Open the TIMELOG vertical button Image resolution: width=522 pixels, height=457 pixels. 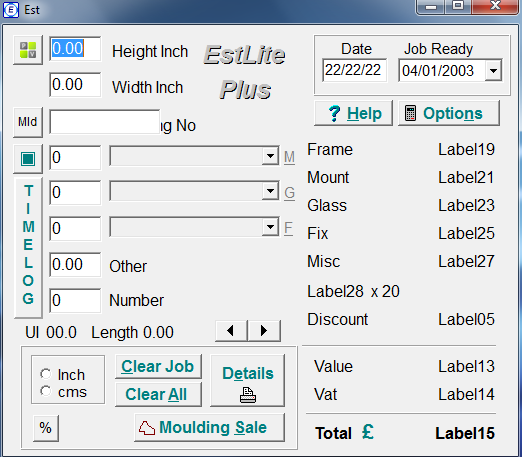point(28,247)
